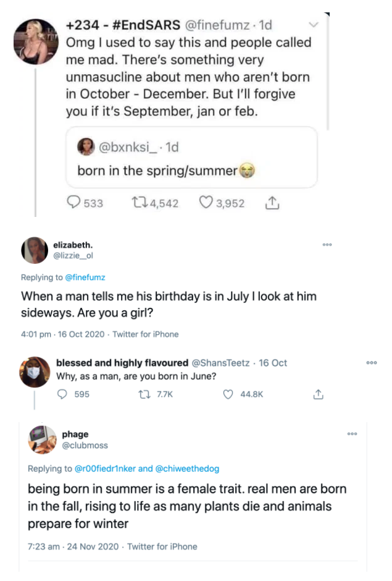Open more options on ShansTeetz tweet
Image resolution: width=392 pixels, height=581 pixels.
pos(371,363)
